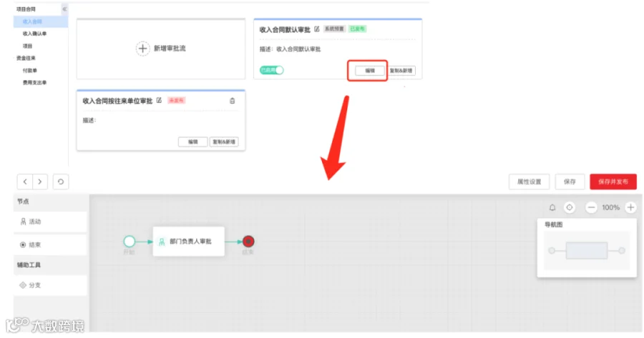Image resolution: width=644 pixels, height=338 pixels.
Task: Select the 活动 node type
Action: click(50, 222)
